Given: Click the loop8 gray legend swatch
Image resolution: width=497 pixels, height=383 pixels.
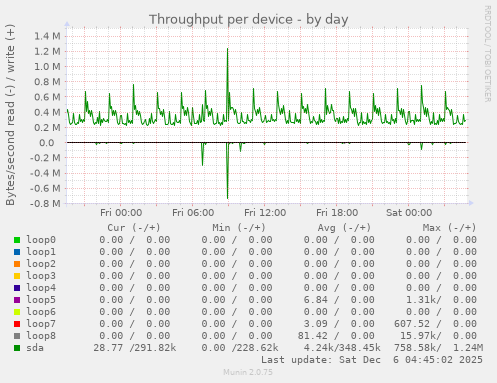Looking at the screenshot, I should [17, 336].
